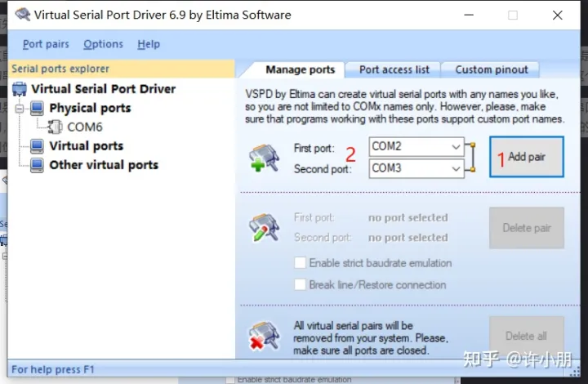Open the Port pairs menu
The width and height of the screenshot is (588, 384).
pos(46,44)
